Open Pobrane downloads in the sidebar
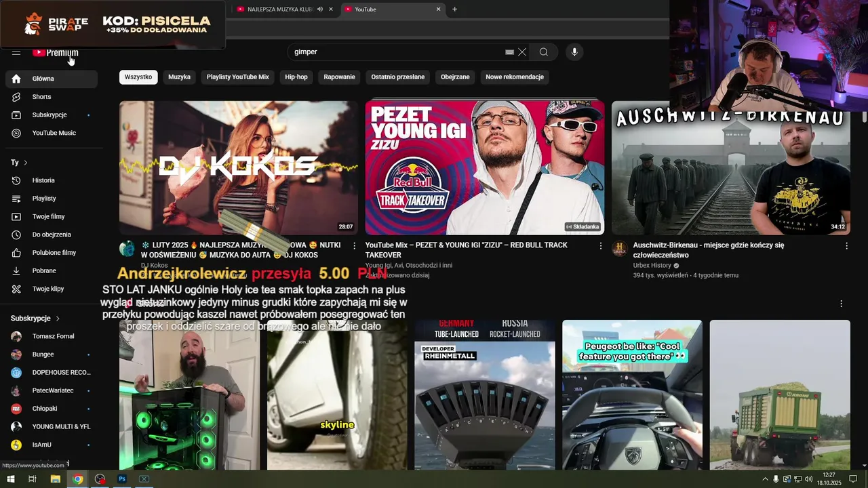The image size is (868, 488). [x=52, y=270]
